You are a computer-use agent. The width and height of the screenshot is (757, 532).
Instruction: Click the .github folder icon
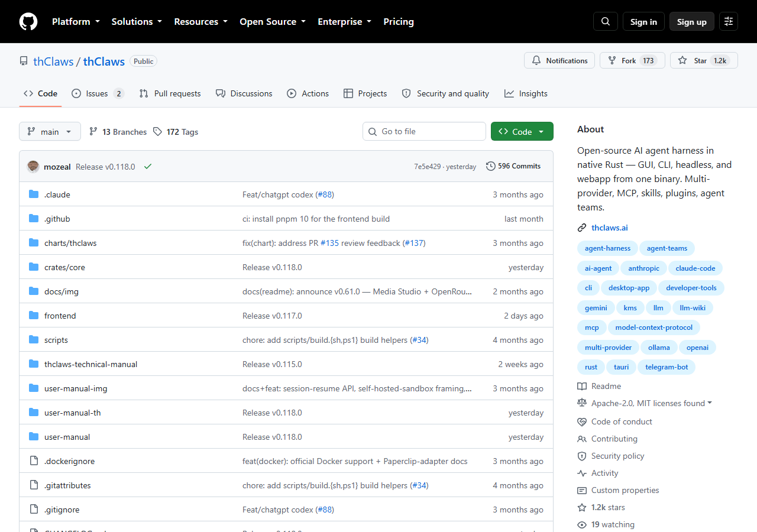pyautogui.click(x=34, y=219)
